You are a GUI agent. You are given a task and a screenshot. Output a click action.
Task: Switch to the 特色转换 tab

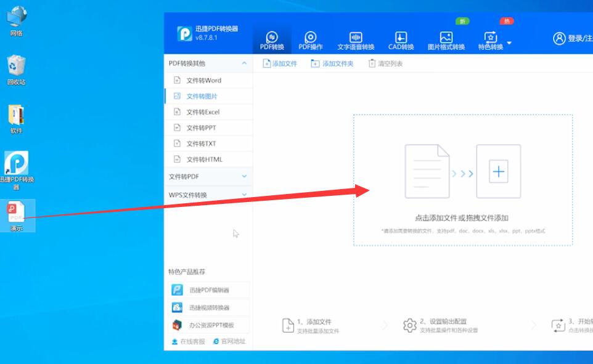coord(491,41)
